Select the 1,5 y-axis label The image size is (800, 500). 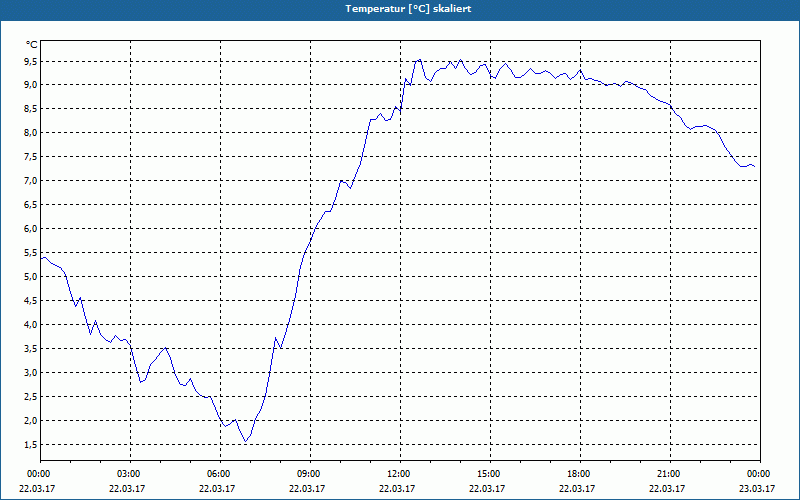[31, 444]
